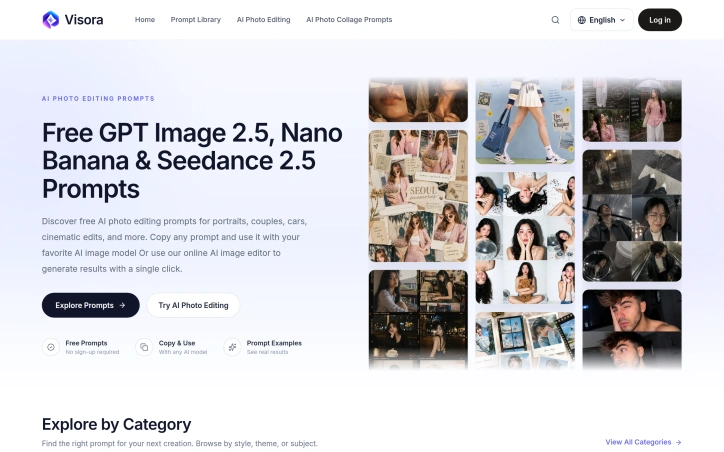This screenshot has height=452, width=724.
Task: Click the 'Discover free AI photo editing' paragraph
Action: [x=175, y=245]
